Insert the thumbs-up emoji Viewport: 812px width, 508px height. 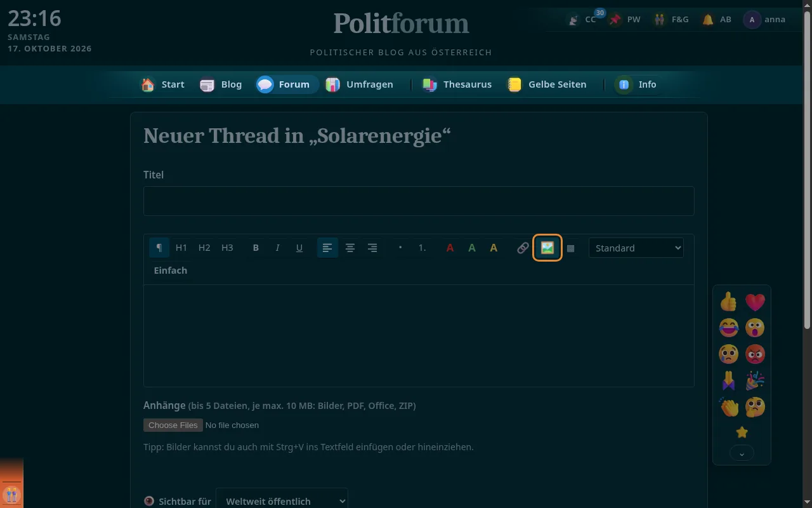pos(729,302)
